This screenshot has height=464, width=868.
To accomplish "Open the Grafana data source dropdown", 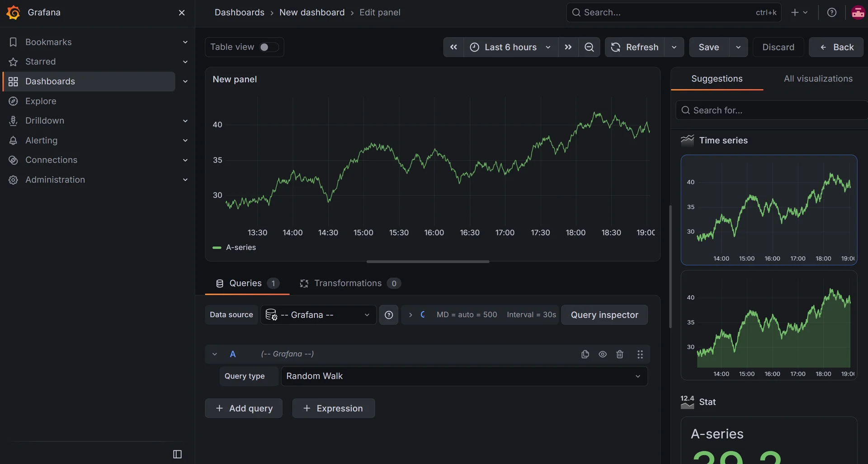I will tap(319, 315).
